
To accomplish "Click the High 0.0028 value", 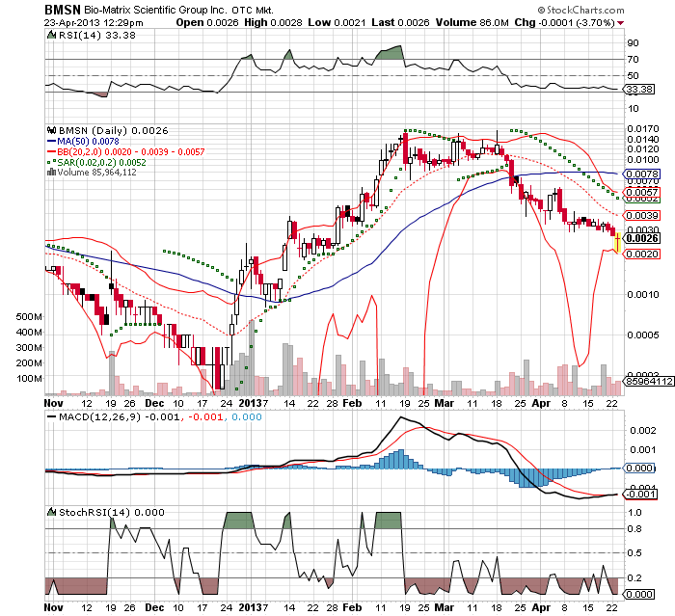I will click(273, 23).
